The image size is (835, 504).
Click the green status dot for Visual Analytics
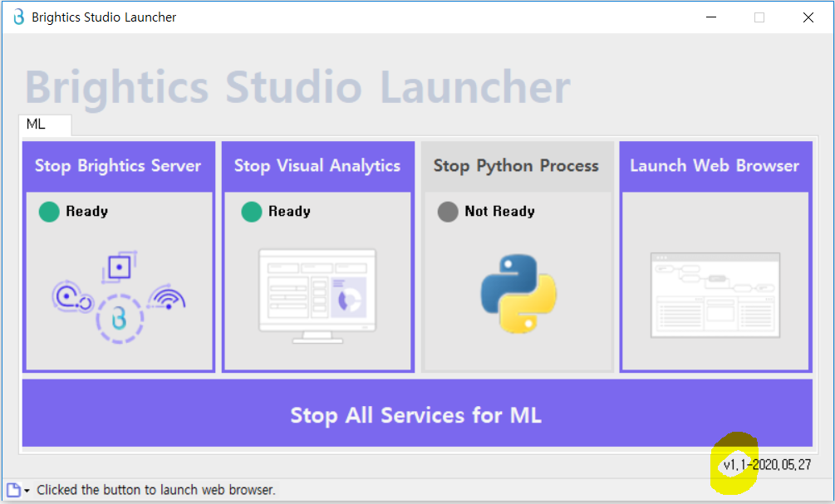[252, 212]
